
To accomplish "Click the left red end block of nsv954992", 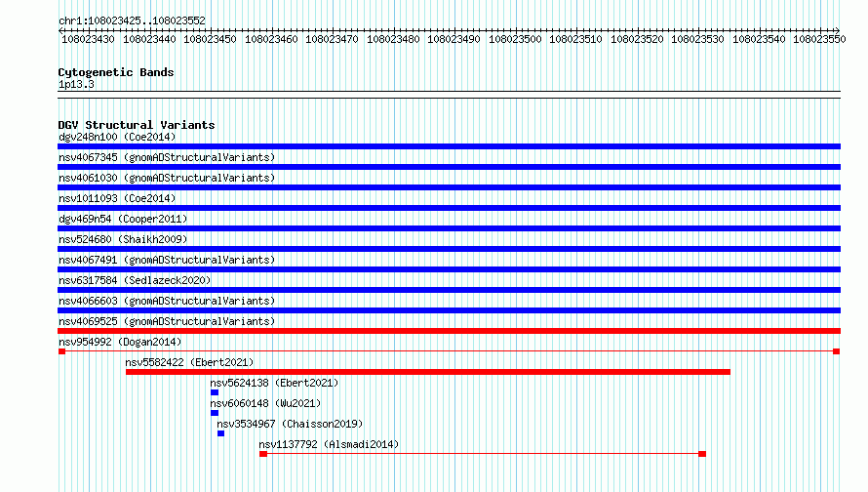I will click(x=62, y=351).
